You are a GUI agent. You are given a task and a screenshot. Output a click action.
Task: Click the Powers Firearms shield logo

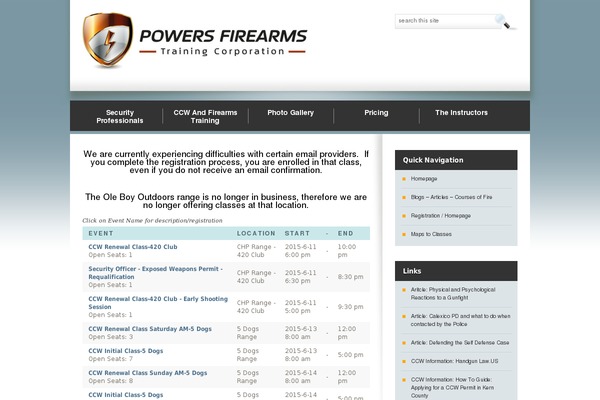(x=108, y=39)
